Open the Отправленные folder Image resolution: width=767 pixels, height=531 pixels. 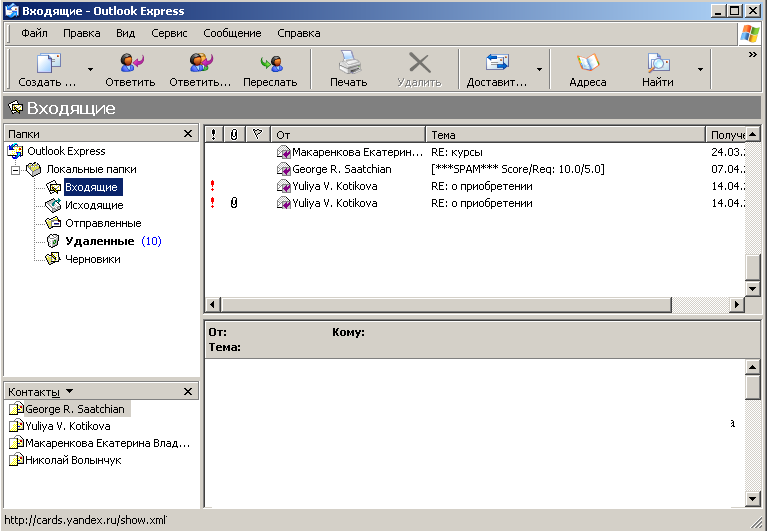[103, 223]
